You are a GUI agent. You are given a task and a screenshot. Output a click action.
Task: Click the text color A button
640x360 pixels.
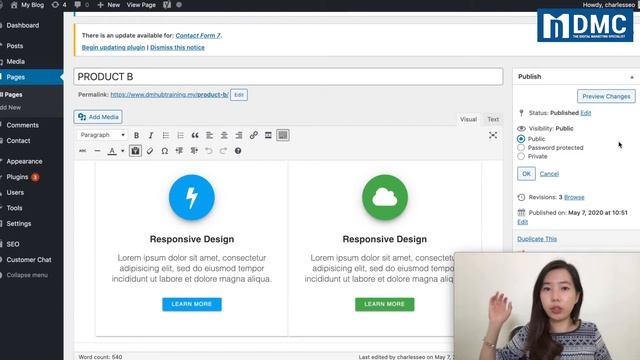112,151
